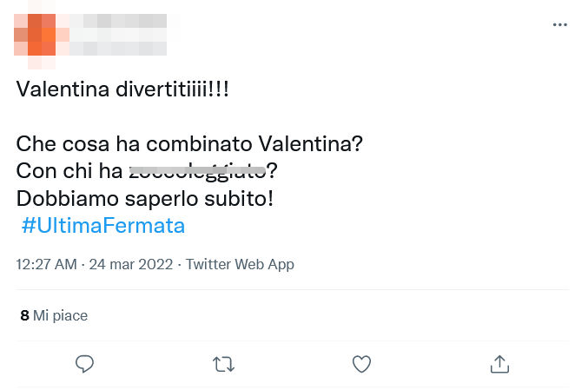Click the question mark after the censored word
The height and width of the screenshot is (390, 588).
click(273, 171)
